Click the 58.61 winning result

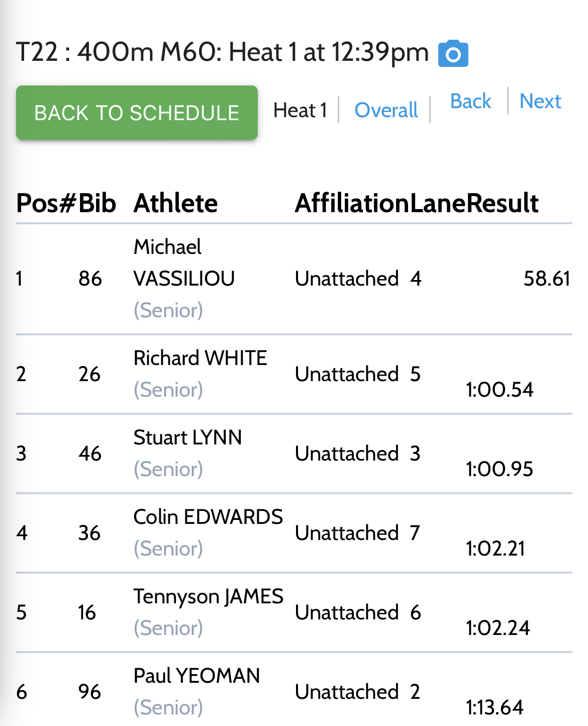pos(546,279)
